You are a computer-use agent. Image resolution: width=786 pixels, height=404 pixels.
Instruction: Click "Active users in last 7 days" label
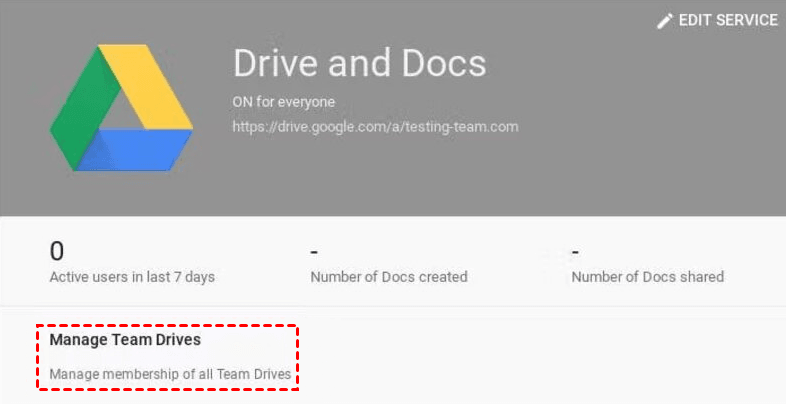coord(132,277)
